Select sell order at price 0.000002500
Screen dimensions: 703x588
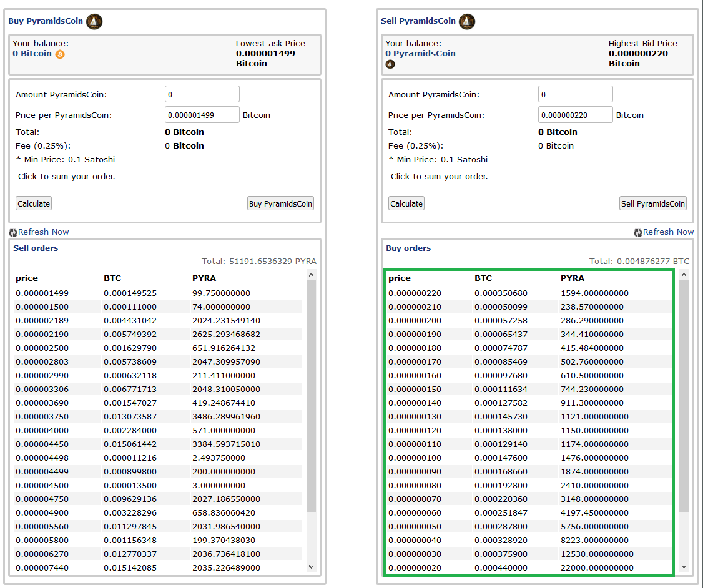[x=158, y=348]
